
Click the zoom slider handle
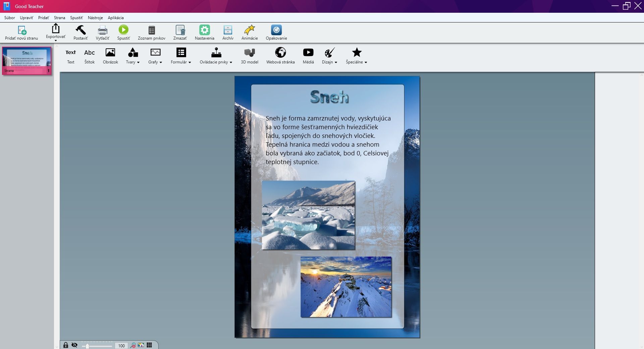pyautogui.click(x=87, y=346)
